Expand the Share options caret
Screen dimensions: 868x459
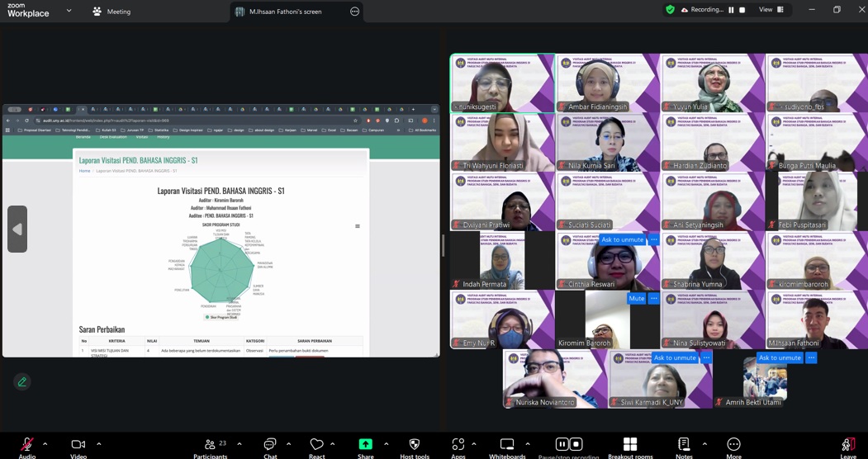click(386, 443)
